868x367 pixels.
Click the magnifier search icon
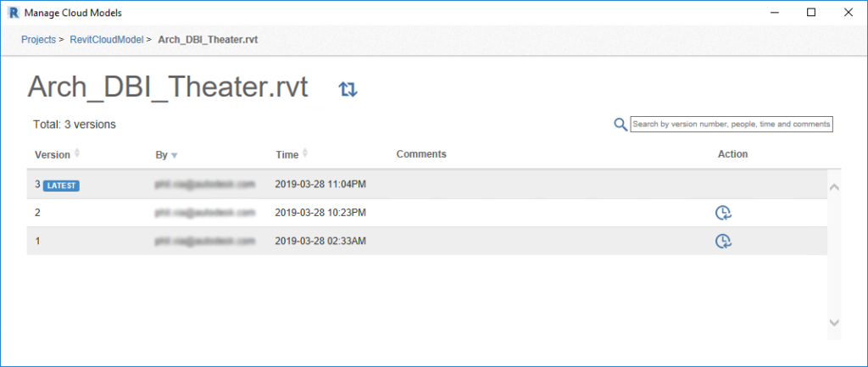point(620,125)
